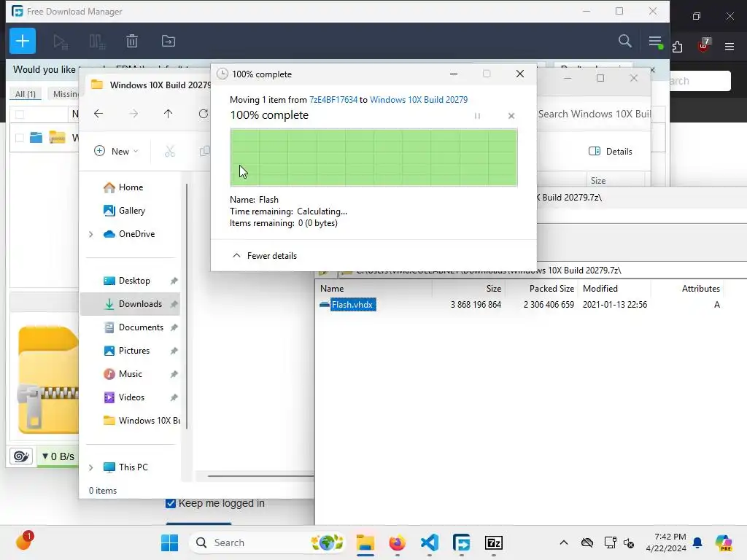This screenshot has width=747, height=560.
Task: Click the pause all downloads icon
Action: coord(97,42)
